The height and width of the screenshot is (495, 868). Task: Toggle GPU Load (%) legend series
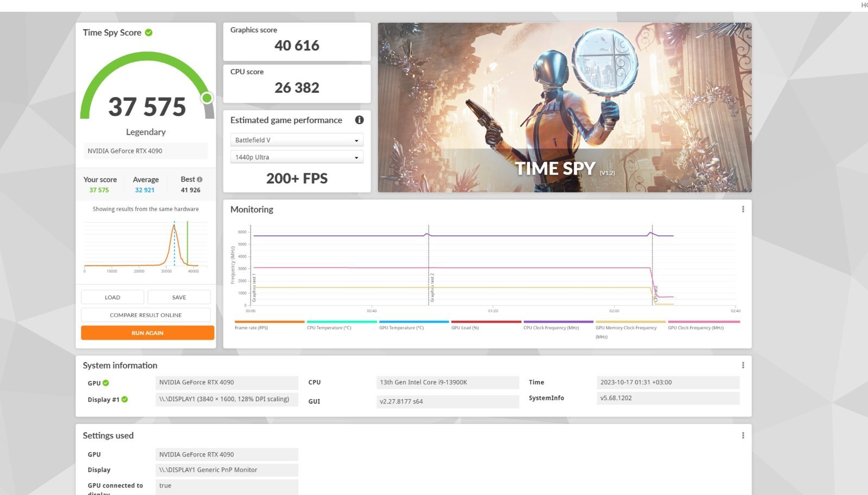[x=486, y=325]
